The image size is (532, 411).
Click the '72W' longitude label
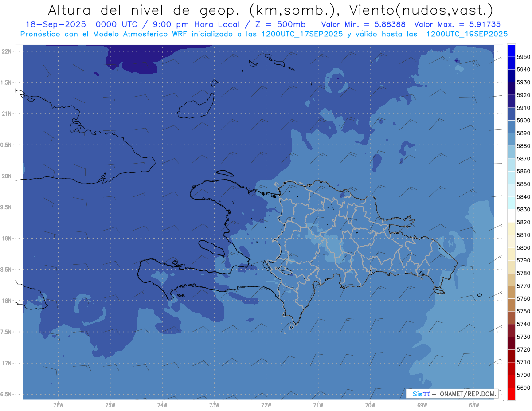pos(266,405)
